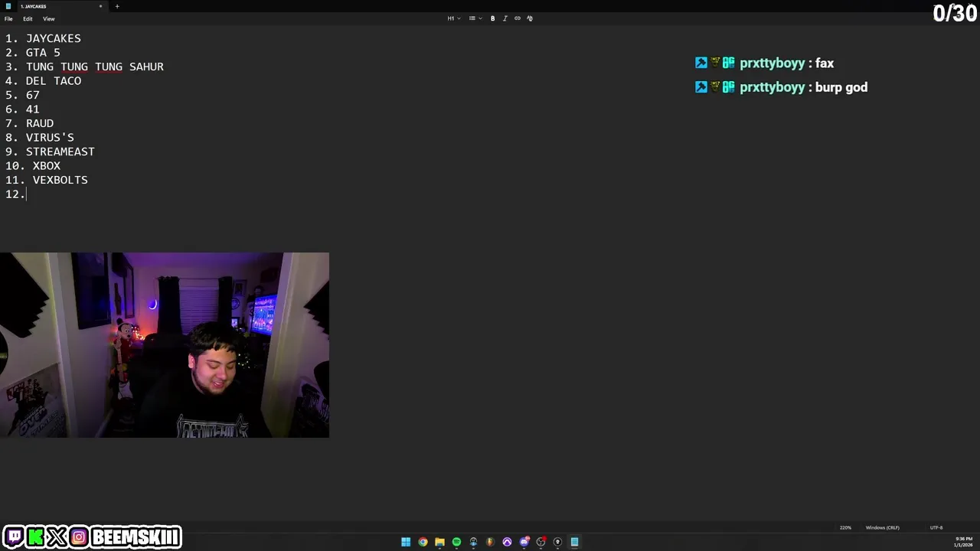The height and width of the screenshot is (551, 980).
Task: Clear formatting with the toolbar icon
Action: [x=529, y=18]
